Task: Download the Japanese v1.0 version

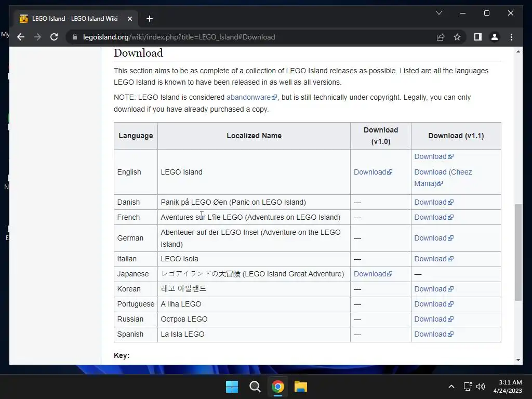Action: [x=373, y=274]
